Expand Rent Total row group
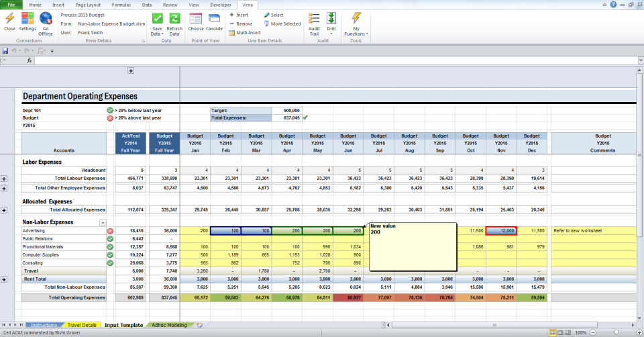Screen dimensions: 644x337 point(4,279)
